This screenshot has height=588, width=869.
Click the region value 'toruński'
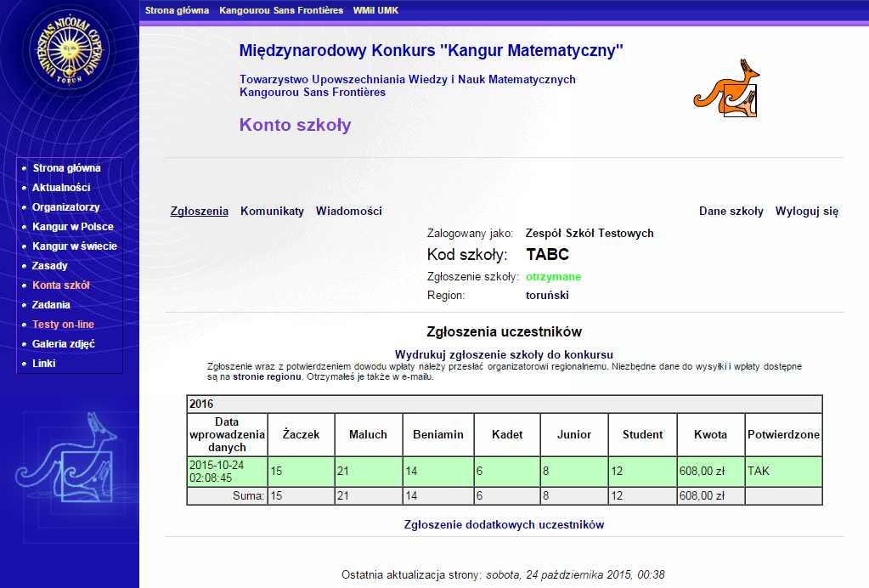coord(547,296)
